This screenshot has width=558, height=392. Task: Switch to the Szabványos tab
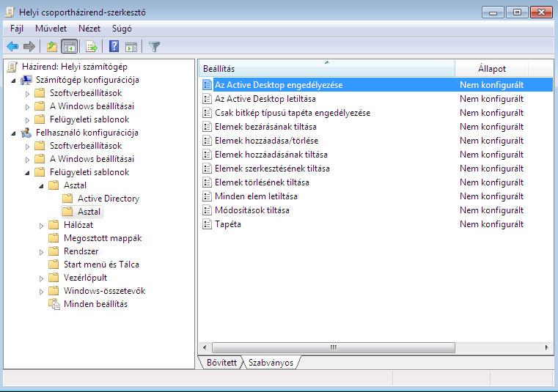pos(271,362)
